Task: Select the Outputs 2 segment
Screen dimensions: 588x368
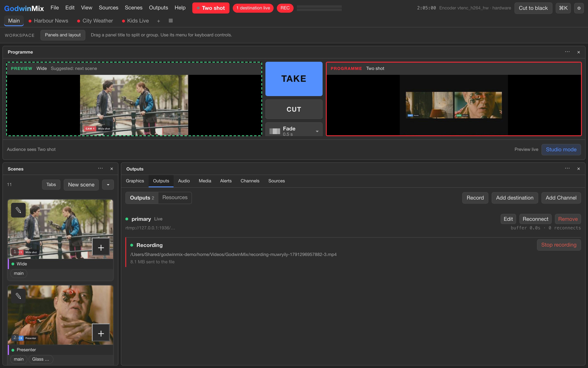Action: (142, 198)
